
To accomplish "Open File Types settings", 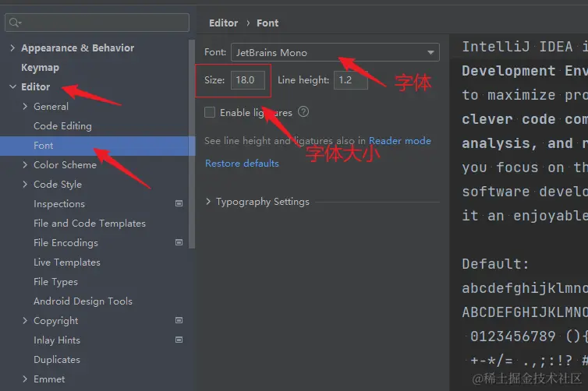I will click(x=56, y=282).
